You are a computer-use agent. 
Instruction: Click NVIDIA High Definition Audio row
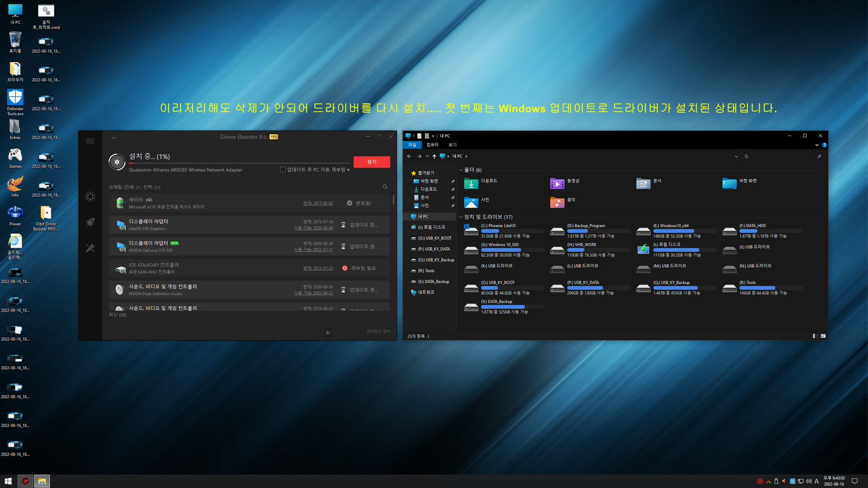click(249, 290)
